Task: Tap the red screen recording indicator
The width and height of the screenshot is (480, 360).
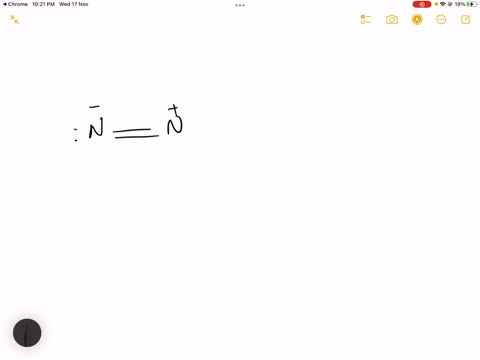Action: [x=422, y=4]
